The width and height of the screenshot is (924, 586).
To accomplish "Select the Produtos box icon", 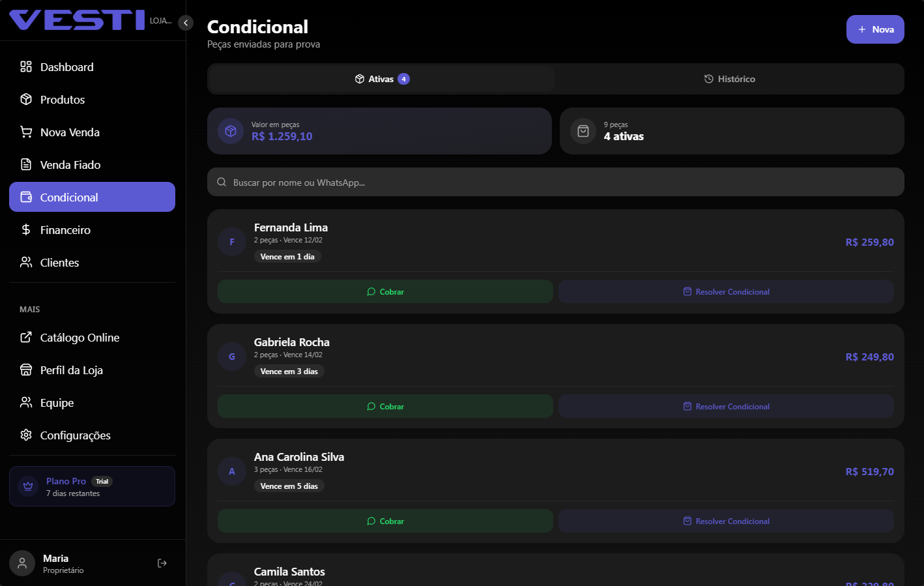I will click(26, 99).
